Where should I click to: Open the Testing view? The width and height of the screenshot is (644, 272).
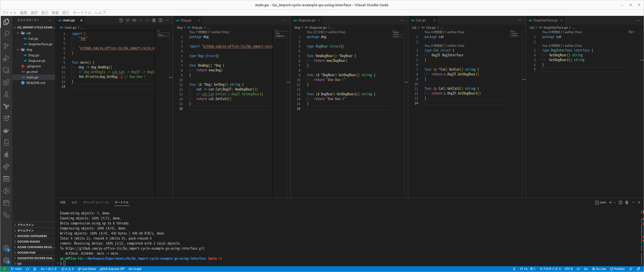6,94
